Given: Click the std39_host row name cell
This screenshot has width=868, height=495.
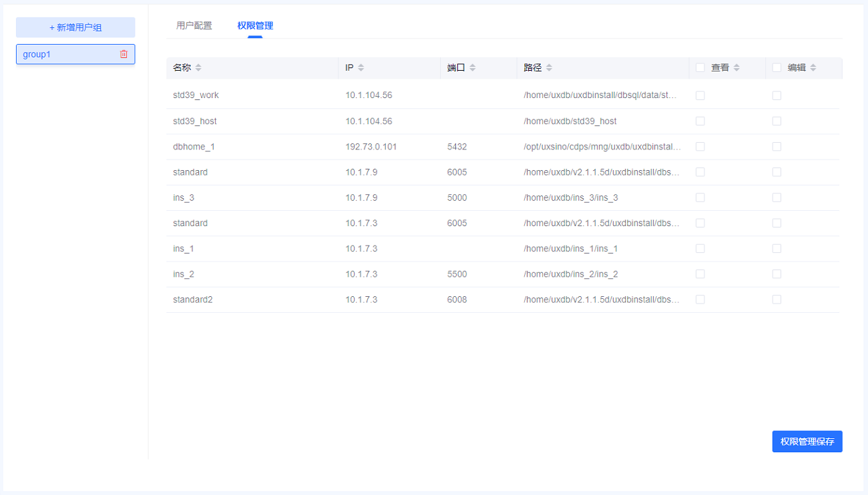Looking at the screenshot, I should (195, 121).
